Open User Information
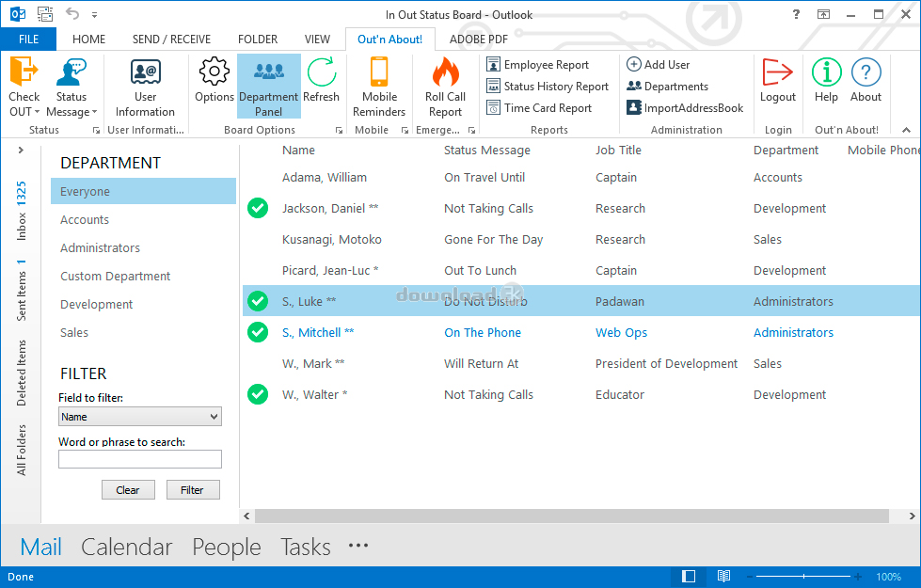The height and width of the screenshot is (588, 921). pos(145,87)
